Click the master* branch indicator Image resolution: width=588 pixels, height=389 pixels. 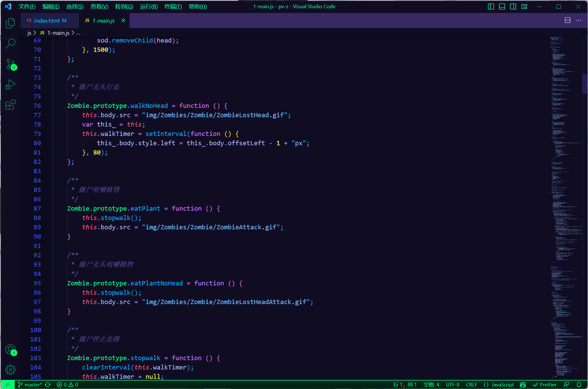[x=30, y=384]
